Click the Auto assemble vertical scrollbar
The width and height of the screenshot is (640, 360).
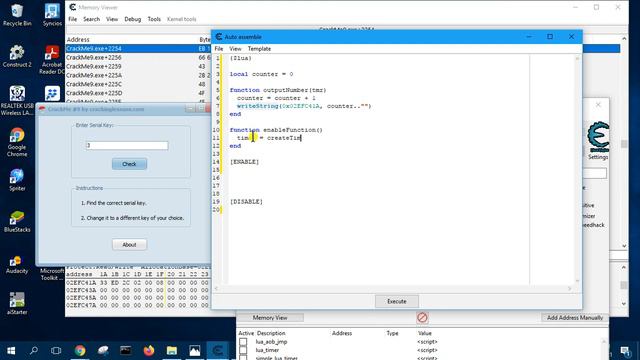click(x=577, y=169)
